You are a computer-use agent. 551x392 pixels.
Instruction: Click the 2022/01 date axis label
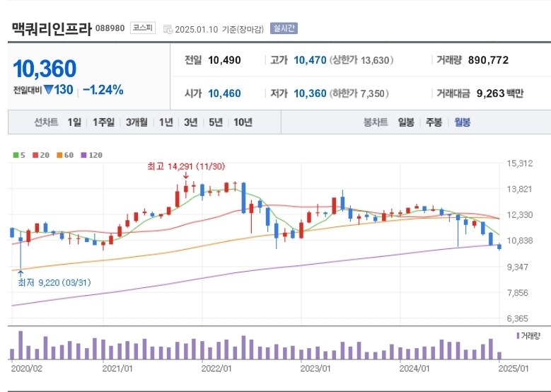click(216, 369)
